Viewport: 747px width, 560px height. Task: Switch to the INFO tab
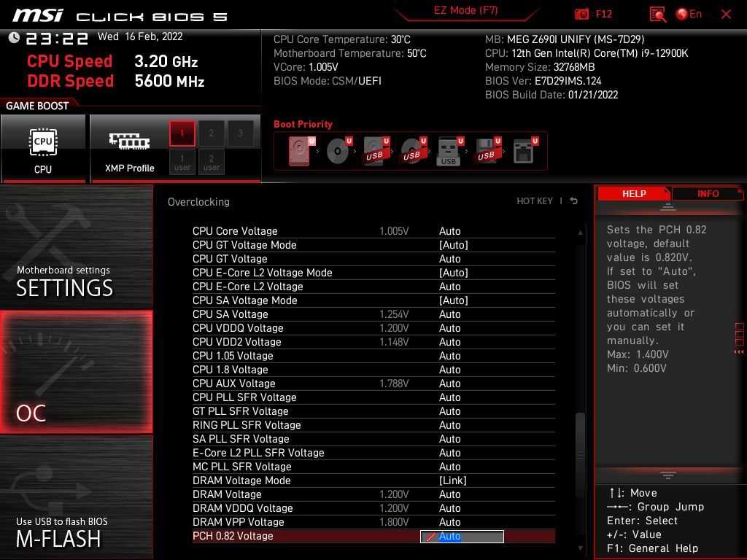coord(708,194)
